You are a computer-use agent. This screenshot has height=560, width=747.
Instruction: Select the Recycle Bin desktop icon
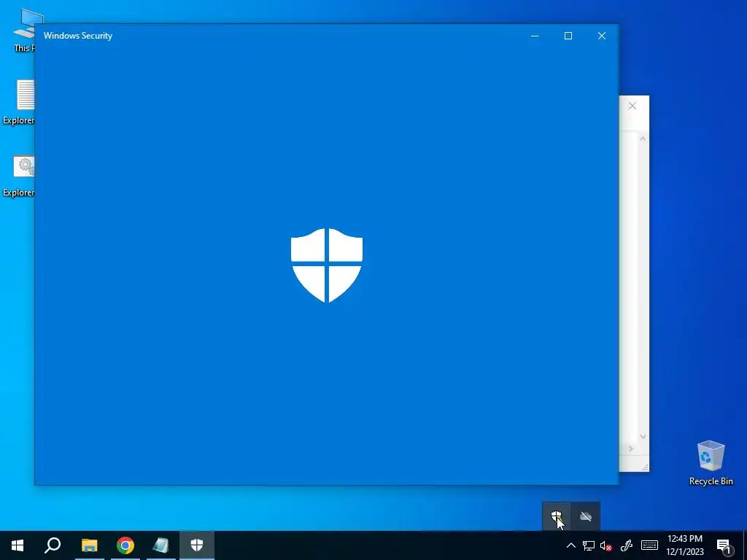pos(711,463)
